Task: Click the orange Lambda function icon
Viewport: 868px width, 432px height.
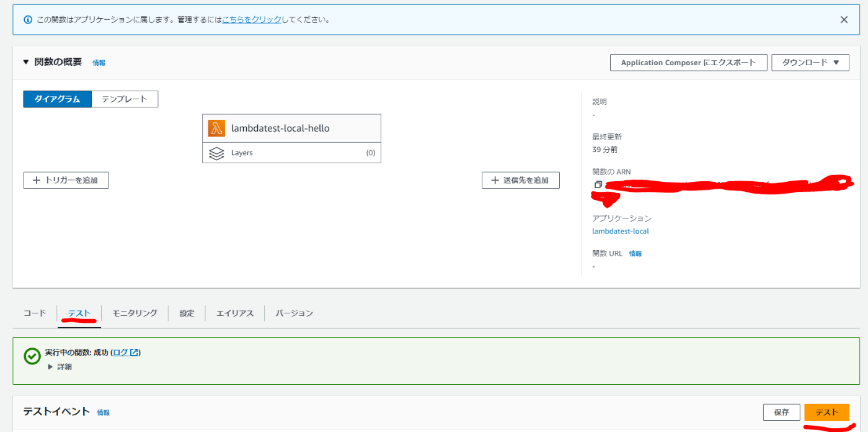Action: pyautogui.click(x=216, y=128)
